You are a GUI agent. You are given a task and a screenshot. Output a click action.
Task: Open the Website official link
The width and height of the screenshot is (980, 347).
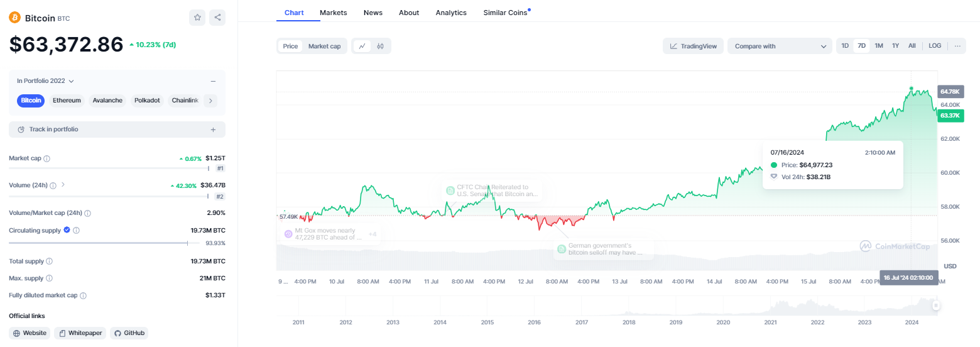30,333
